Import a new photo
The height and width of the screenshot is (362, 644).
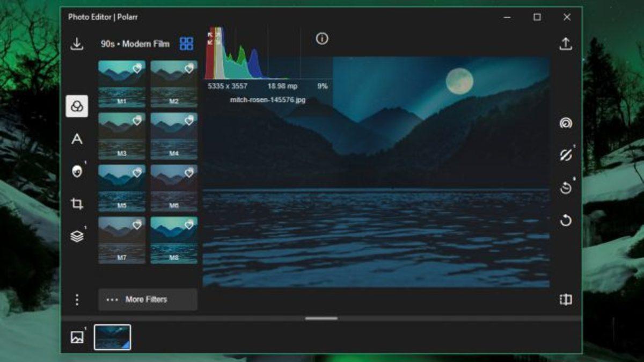77,45
